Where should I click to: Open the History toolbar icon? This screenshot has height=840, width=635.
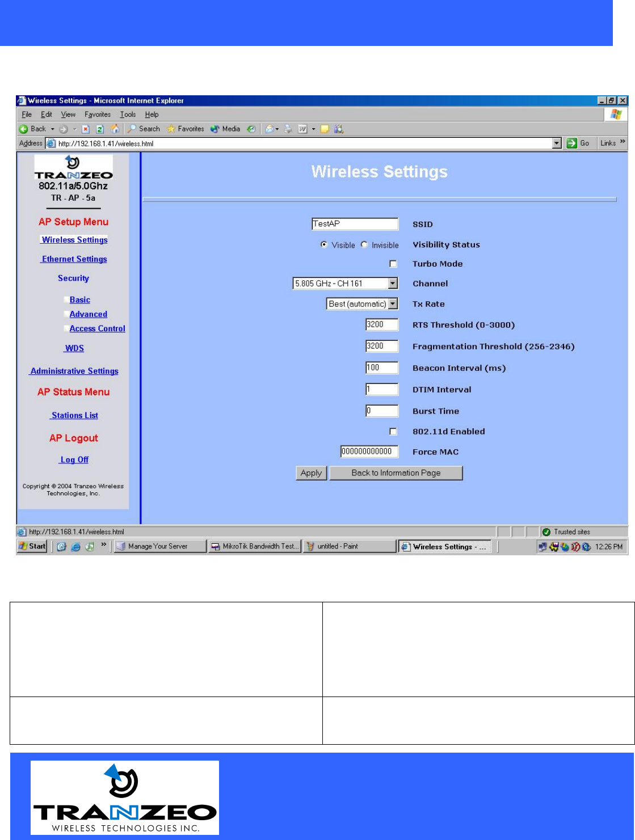[x=251, y=129]
